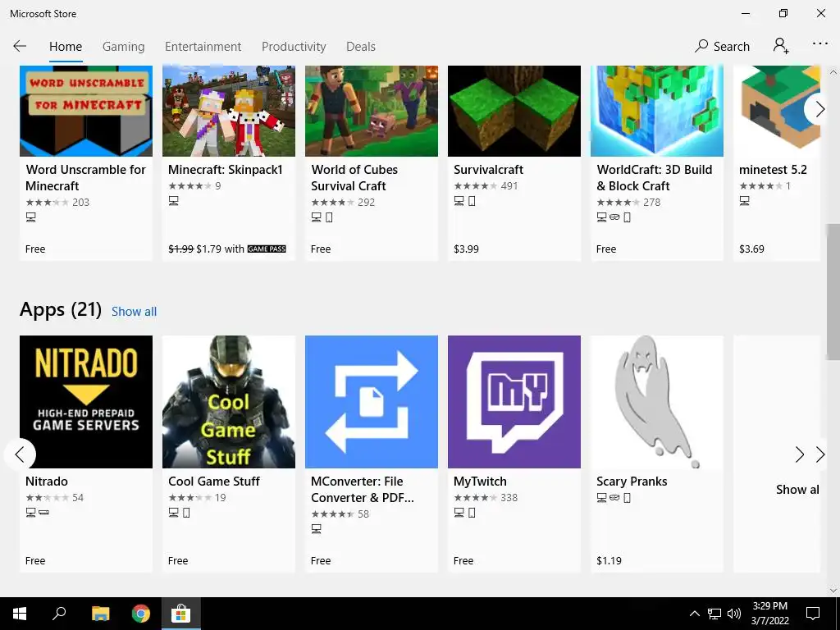Open WorldCraft: 3D Build cube icon
This screenshot has width=840, height=630.
pos(657,111)
